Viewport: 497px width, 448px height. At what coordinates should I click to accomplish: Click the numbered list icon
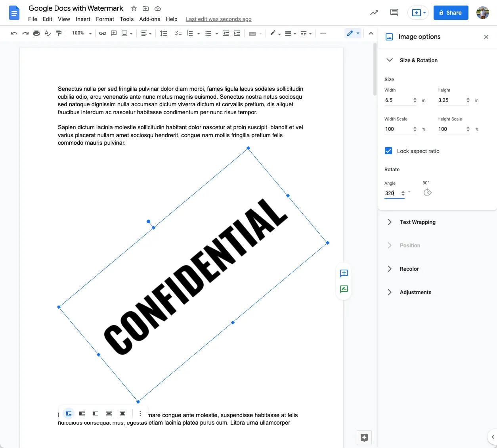click(x=190, y=33)
